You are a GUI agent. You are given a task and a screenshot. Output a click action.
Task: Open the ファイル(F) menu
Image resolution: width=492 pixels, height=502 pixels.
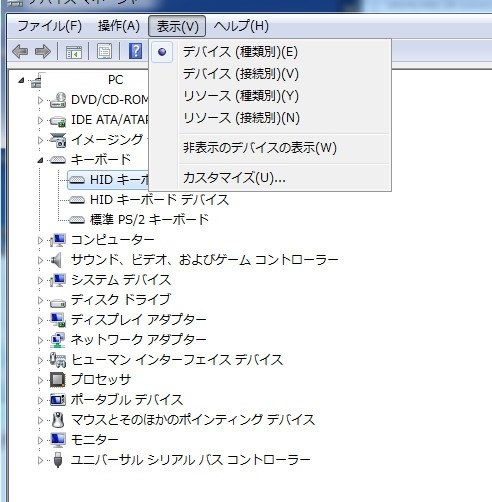[49, 26]
